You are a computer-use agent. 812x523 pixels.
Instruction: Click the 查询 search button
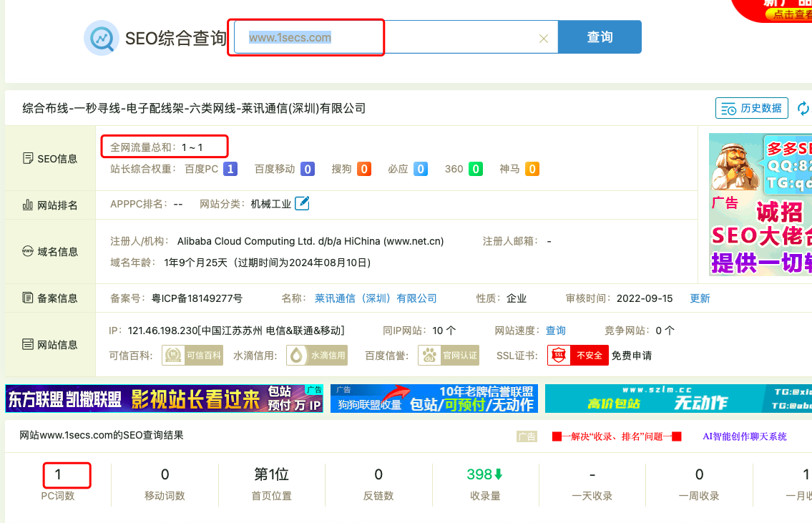[600, 37]
